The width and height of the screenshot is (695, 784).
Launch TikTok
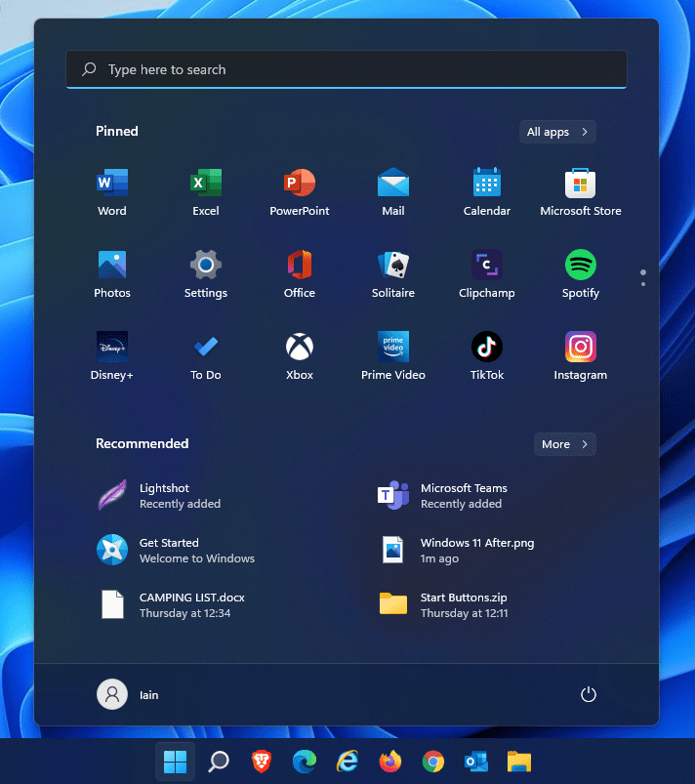(x=486, y=355)
